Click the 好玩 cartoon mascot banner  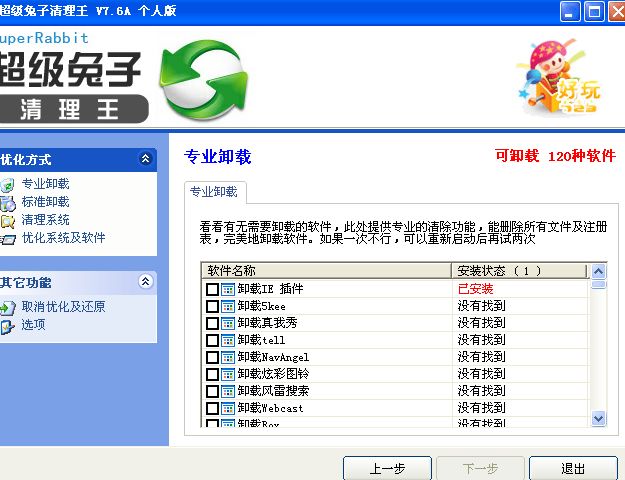pos(558,77)
